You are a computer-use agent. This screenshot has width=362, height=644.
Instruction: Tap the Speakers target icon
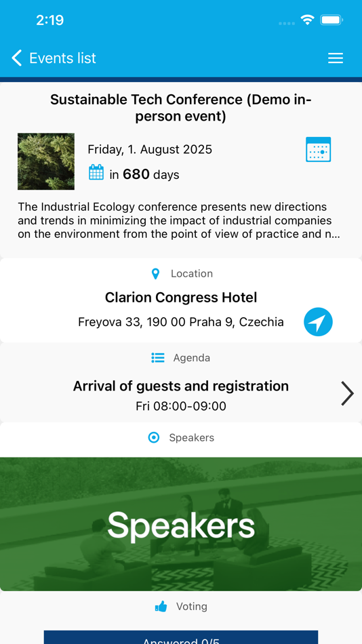click(154, 438)
